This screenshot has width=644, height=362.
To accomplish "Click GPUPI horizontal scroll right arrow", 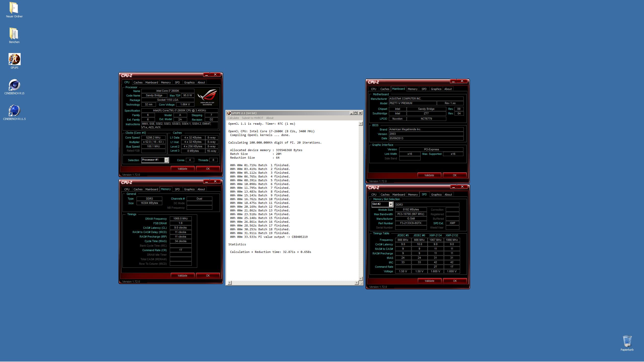I will coord(356,283).
